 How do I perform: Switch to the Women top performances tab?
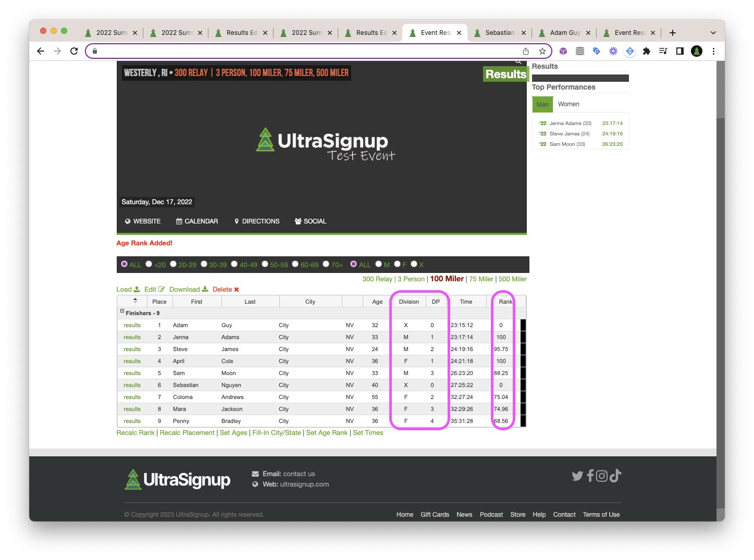[x=568, y=104]
